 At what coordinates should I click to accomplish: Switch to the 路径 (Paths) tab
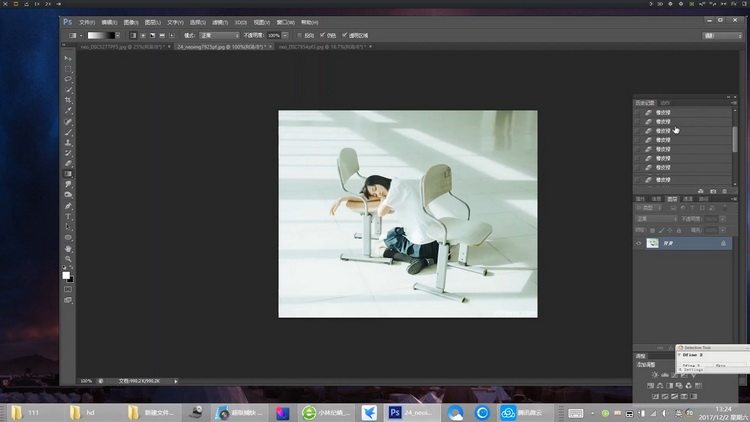[x=704, y=199]
